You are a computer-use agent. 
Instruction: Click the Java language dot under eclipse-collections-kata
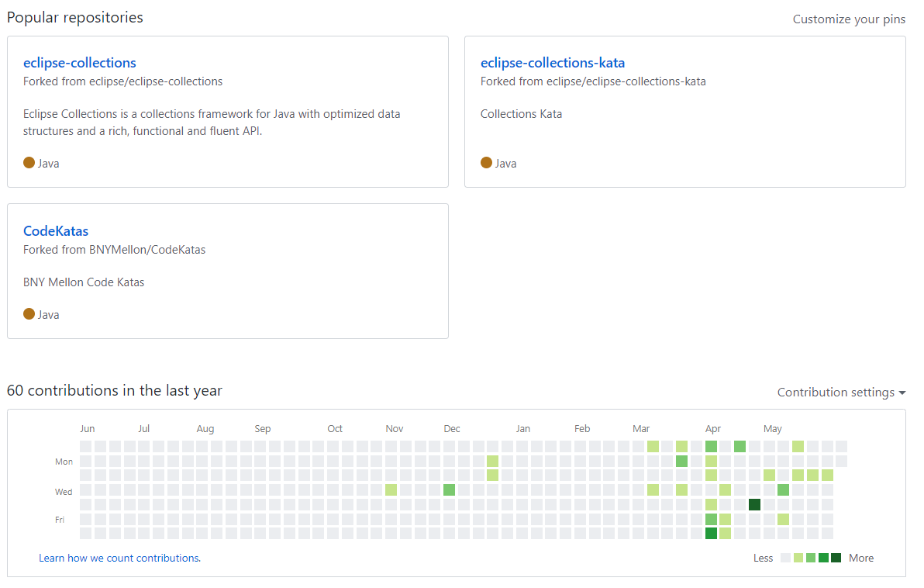(486, 163)
